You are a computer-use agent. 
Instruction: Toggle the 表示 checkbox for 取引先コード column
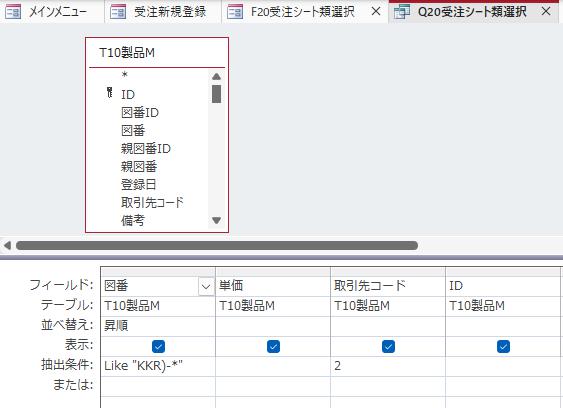pos(388,347)
